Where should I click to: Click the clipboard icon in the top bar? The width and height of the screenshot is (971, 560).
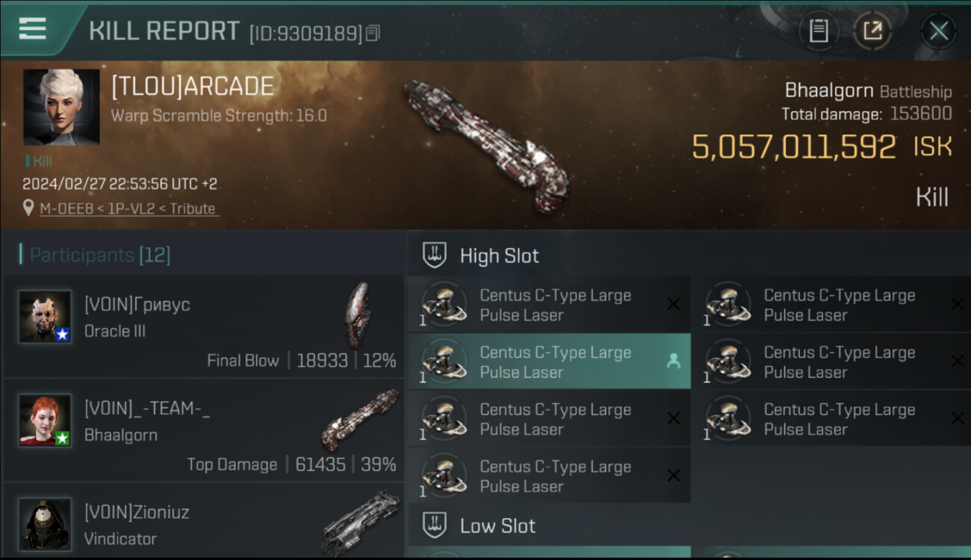tap(819, 31)
